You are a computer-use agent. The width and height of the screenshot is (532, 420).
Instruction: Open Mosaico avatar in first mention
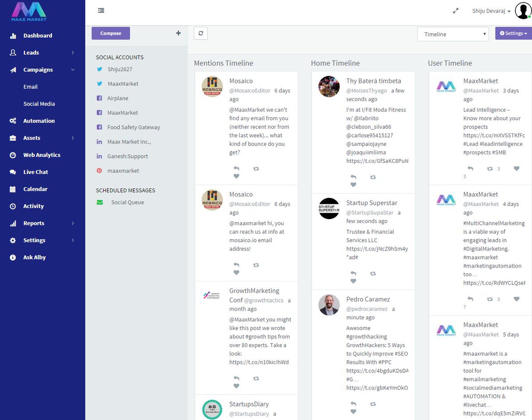(x=212, y=86)
